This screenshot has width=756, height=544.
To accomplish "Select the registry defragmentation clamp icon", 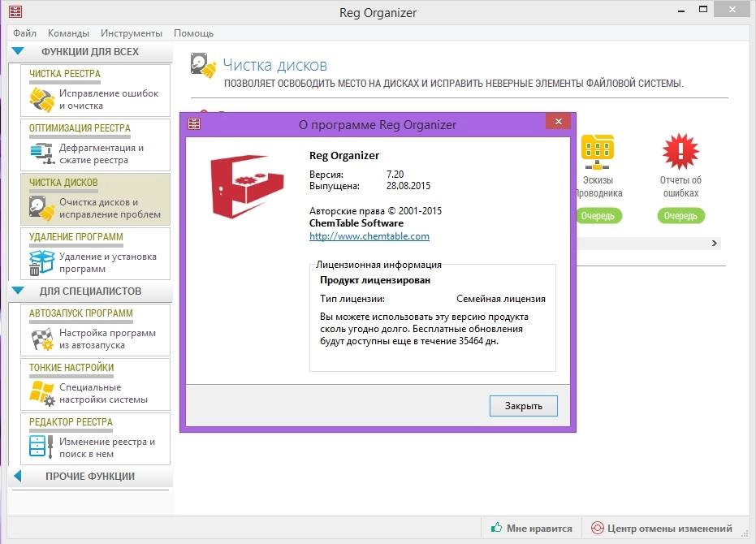I will click(41, 153).
